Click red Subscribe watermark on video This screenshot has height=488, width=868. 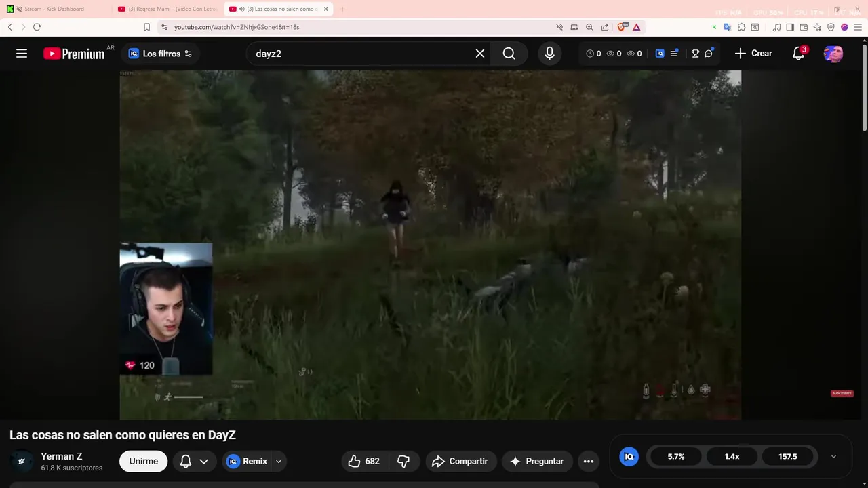pyautogui.click(x=842, y=393)
